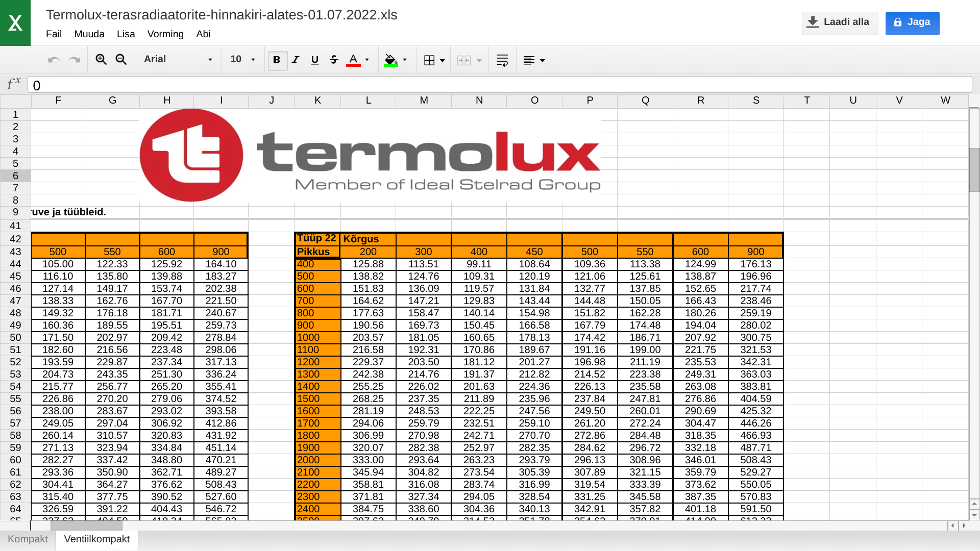Viewport: 980px width, 551px height.
Task: Click the green Excel X logo icon
Action: [15, 23]
